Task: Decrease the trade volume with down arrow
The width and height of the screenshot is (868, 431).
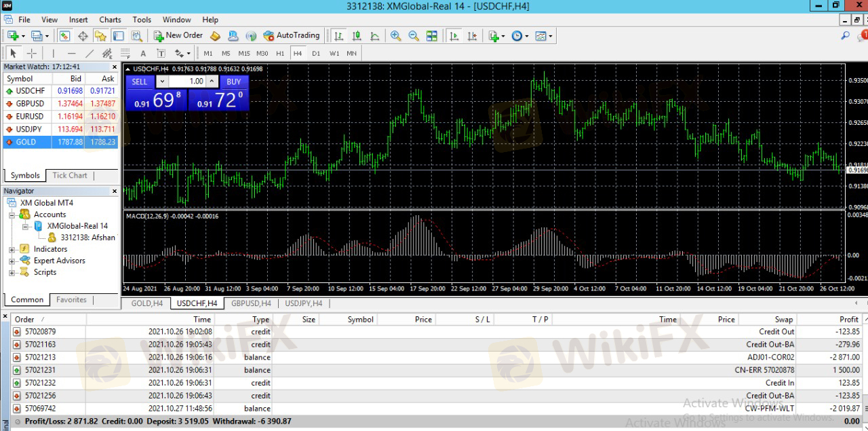Action: (x=161, y=81)
